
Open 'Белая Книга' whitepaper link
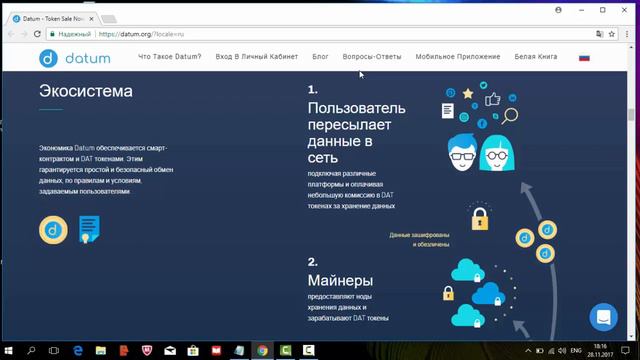(x=536, y=57)
